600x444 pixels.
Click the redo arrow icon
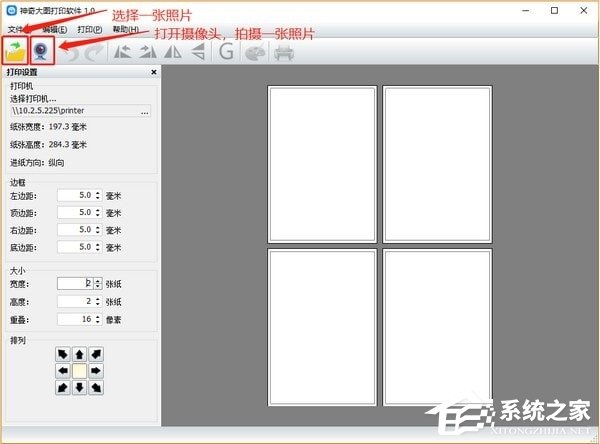pyautogui.click(x=94, y=52)
